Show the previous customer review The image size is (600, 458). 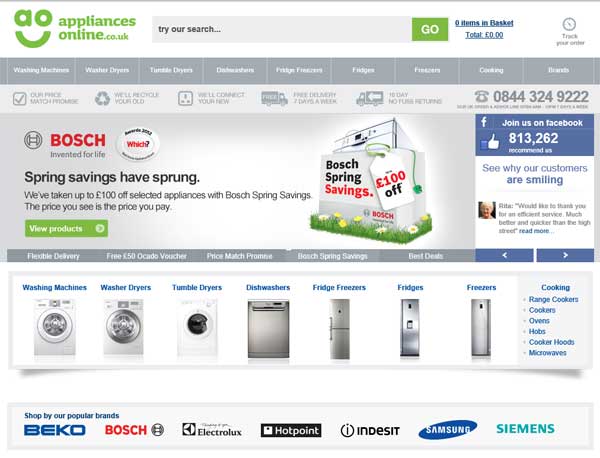pos(504,255)
